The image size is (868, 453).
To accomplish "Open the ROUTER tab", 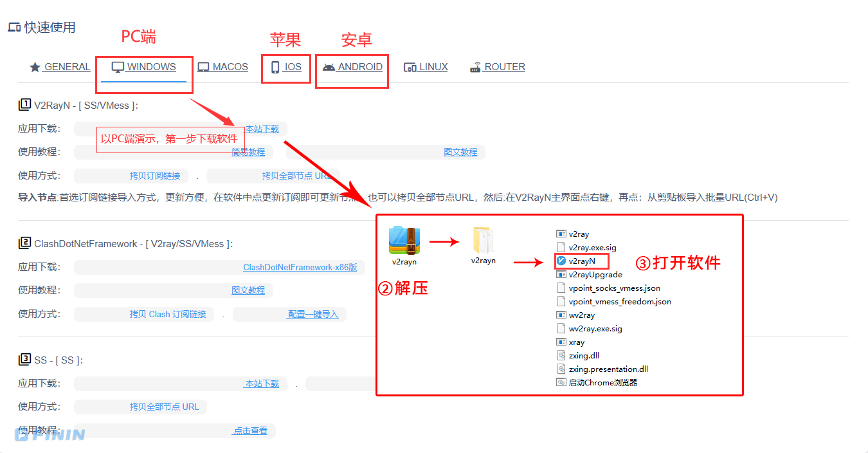I will 498,67.
